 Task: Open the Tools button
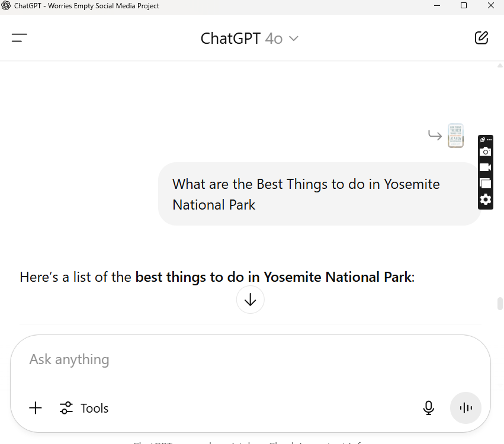point(84,408)
